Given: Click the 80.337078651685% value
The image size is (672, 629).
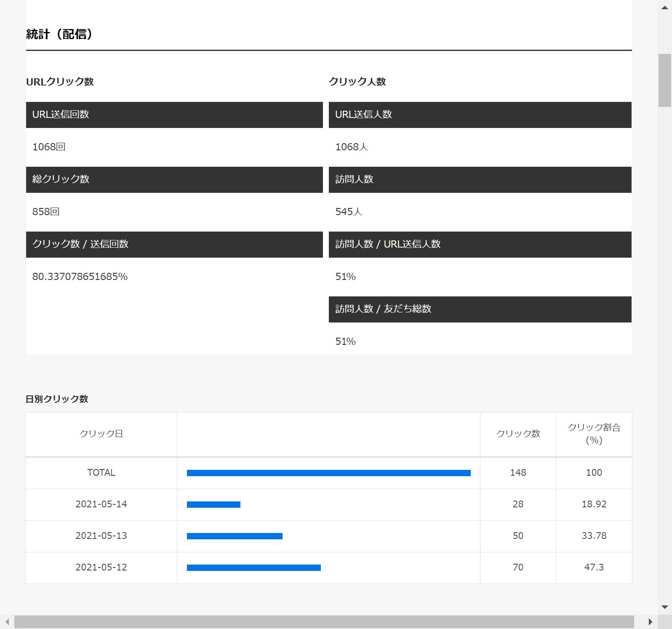Looking at the screenshot, I should [80, 277].
